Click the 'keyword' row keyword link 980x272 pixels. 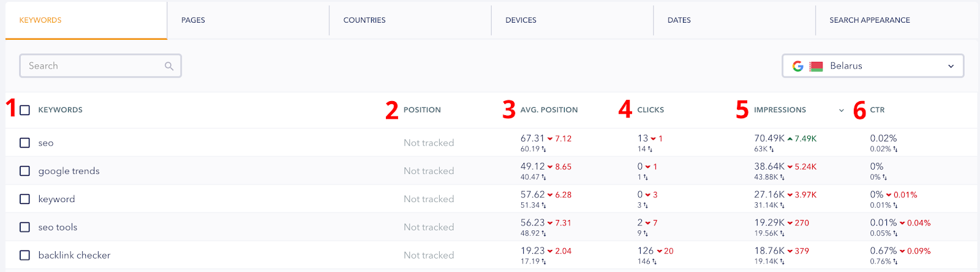pyautogui.click(x=56, y=199)
